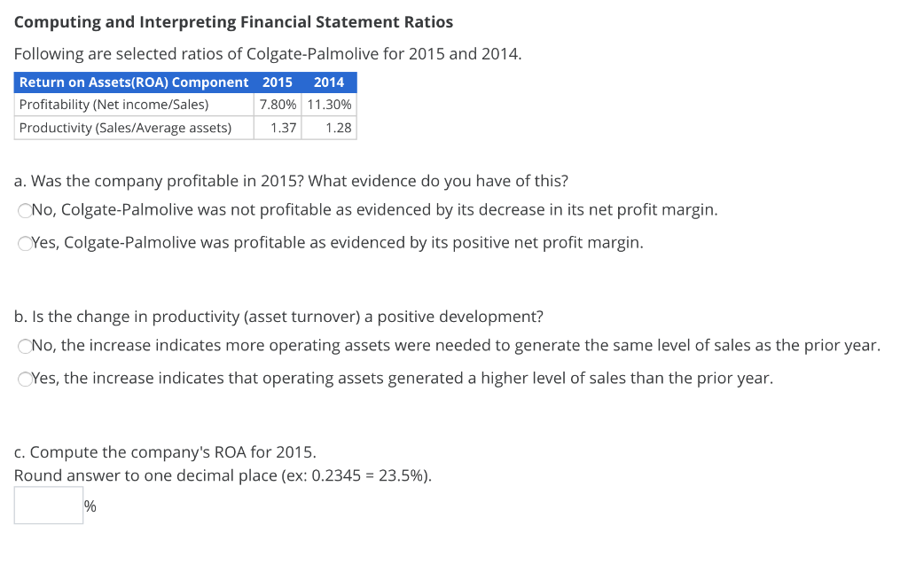Click the 2015 column header

click(278, 82)
